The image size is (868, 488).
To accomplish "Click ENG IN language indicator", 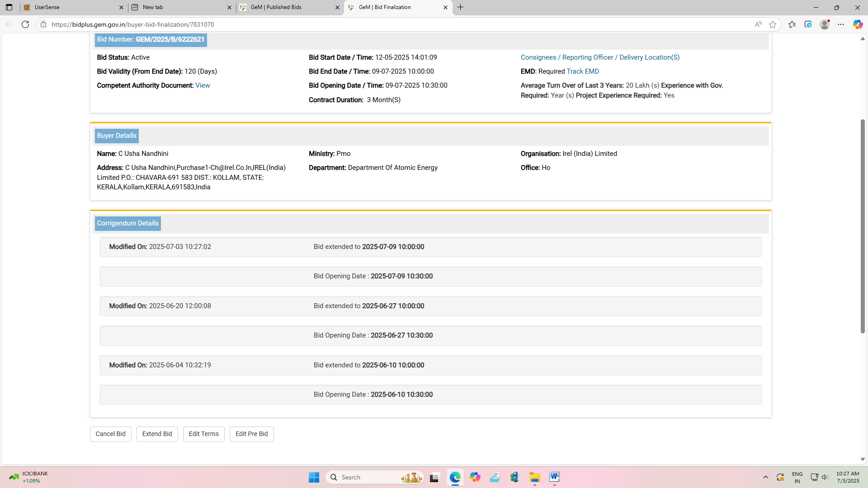I will coord(797,477).
